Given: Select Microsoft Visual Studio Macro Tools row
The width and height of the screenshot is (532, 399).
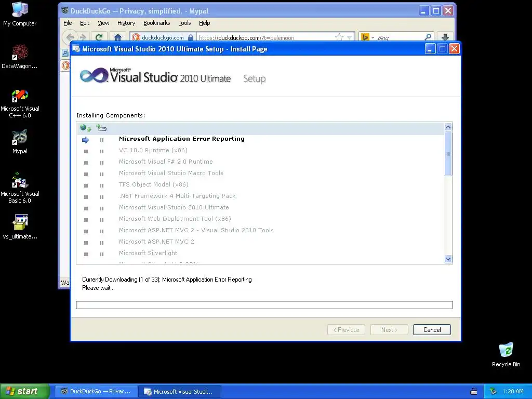Looking at the screenshot, I should 260,173.
